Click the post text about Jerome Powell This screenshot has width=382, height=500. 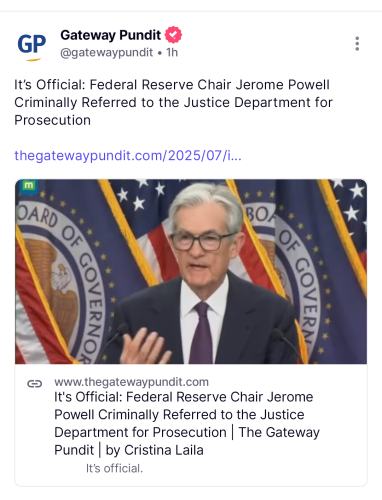pos(173,102)
